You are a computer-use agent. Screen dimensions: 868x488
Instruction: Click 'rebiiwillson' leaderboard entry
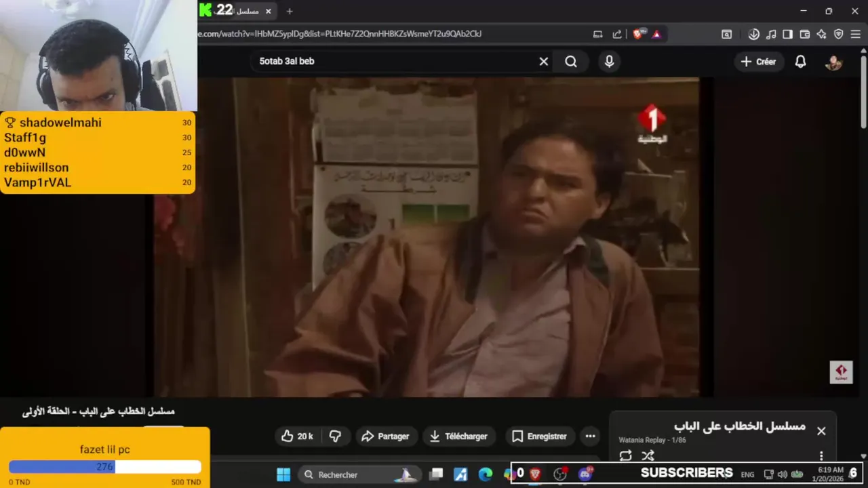[x=37, y=167]
